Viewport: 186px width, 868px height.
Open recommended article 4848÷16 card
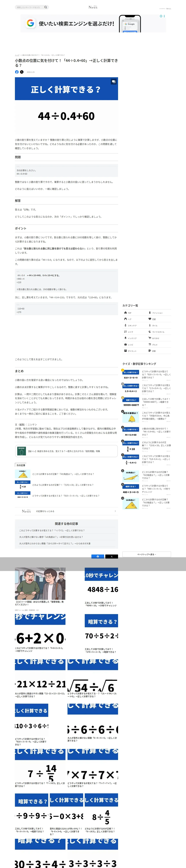[101, 587]
